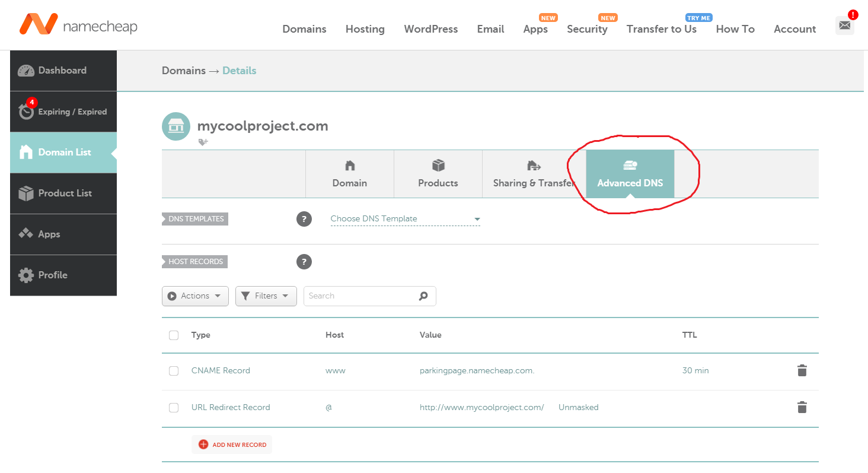Screen dimensions: 868x473
Task: Open the Filters dropdown button
Action: click(x=266, y=296)
